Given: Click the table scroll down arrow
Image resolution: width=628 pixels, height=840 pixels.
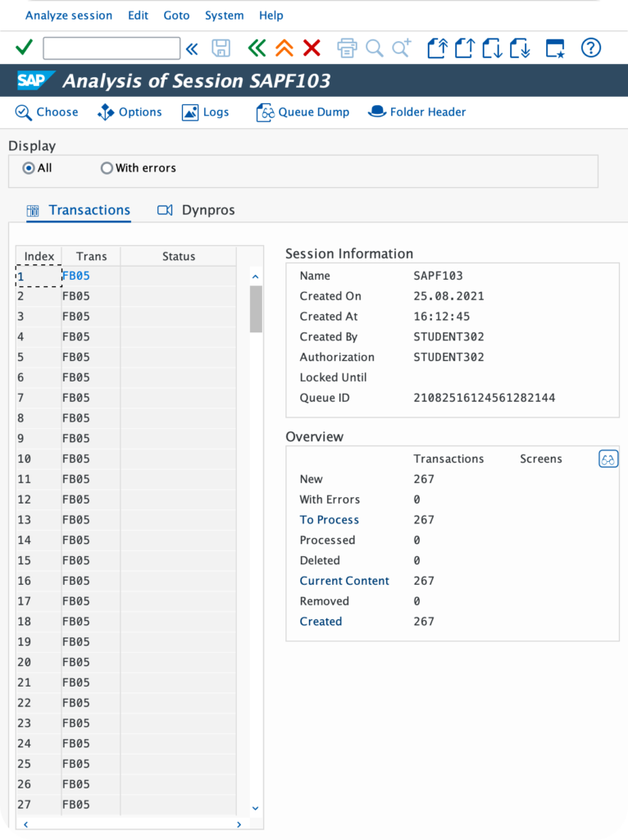Looking at the screenshot, I should pyautogui.click(x=255, y=808).
